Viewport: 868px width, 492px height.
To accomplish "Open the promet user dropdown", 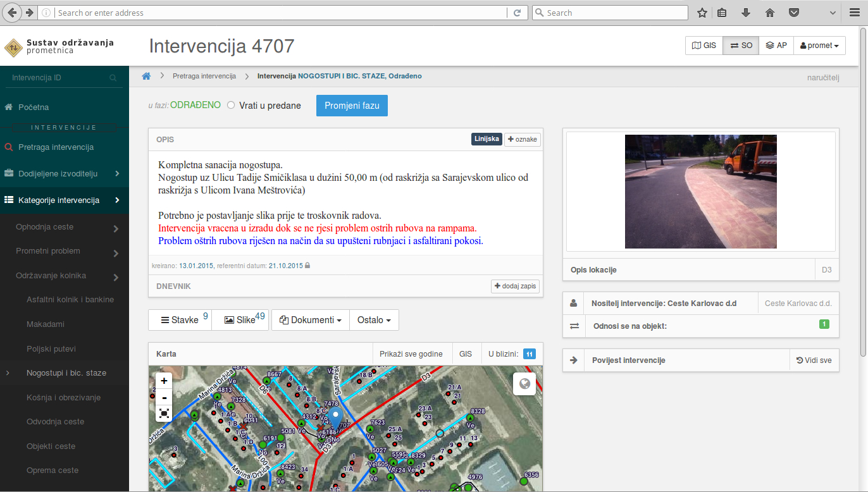I will 819,46.
